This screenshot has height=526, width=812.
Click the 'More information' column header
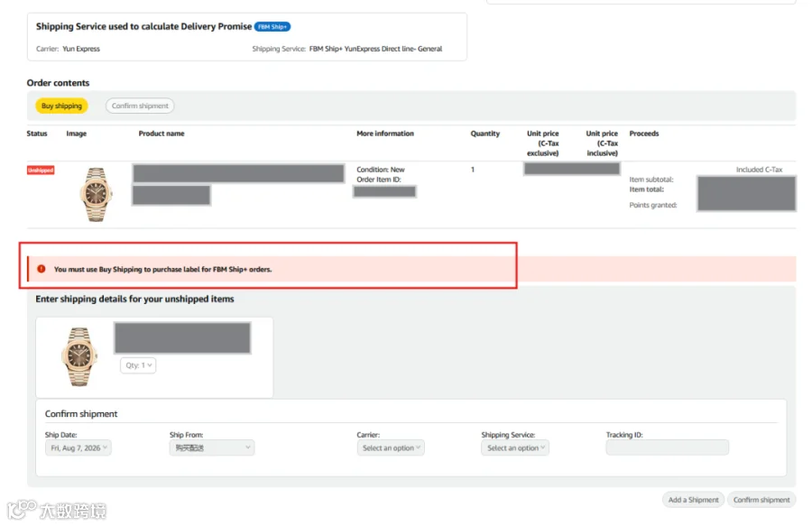(x=385, y=134)
